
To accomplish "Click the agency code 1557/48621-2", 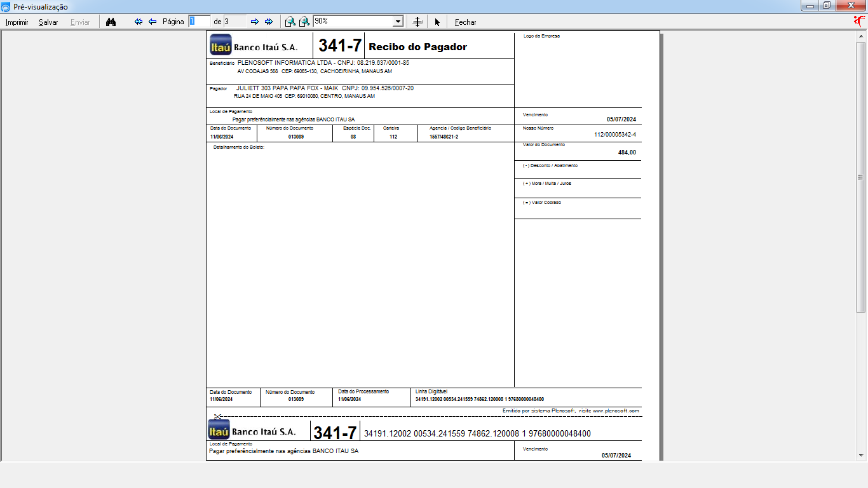I will (x=444, y=137).
